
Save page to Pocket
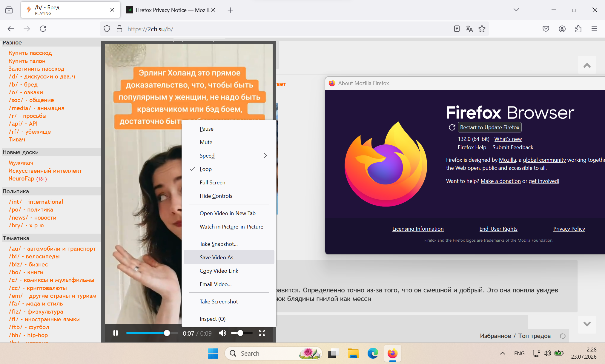point(546,29)
